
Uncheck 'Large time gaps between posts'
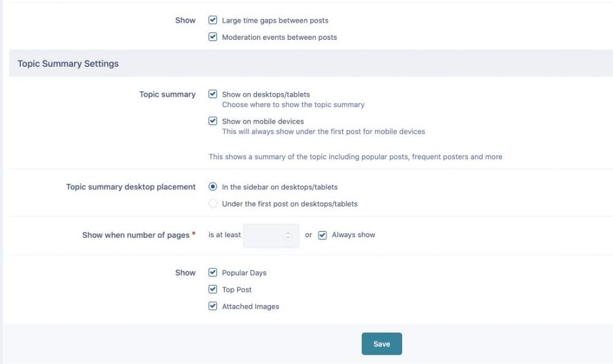[x=213, y=20]
